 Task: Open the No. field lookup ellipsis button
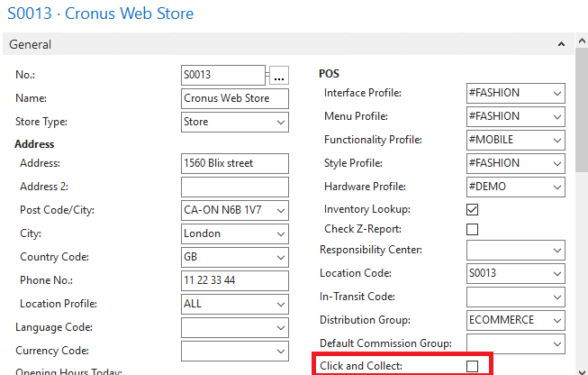click(x=279, y=76)
